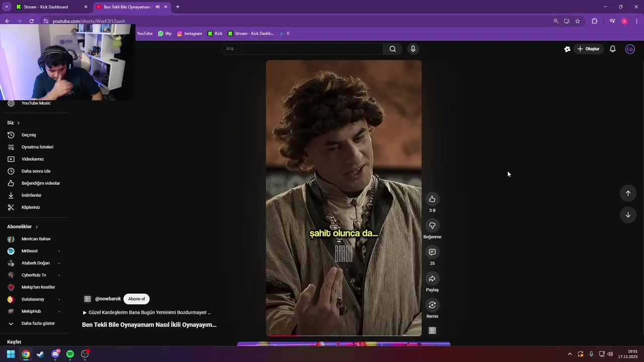Open the sound thumbnail below Remix

click(432, 330)
